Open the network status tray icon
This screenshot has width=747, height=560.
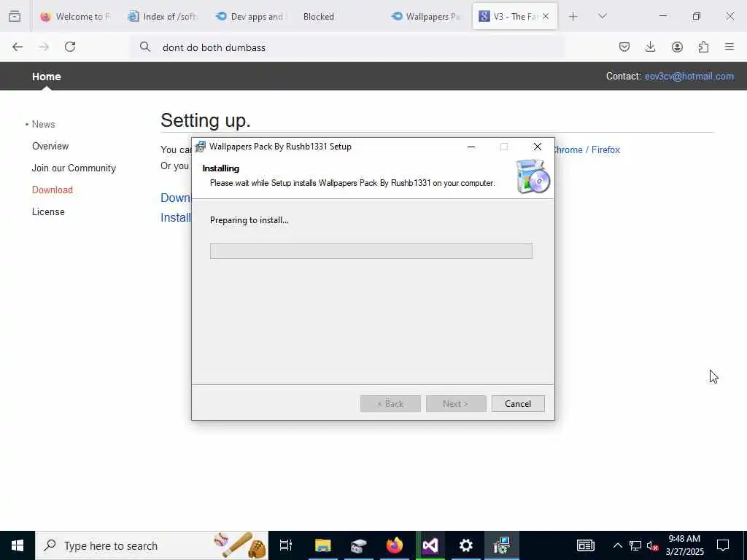[635, 545]
